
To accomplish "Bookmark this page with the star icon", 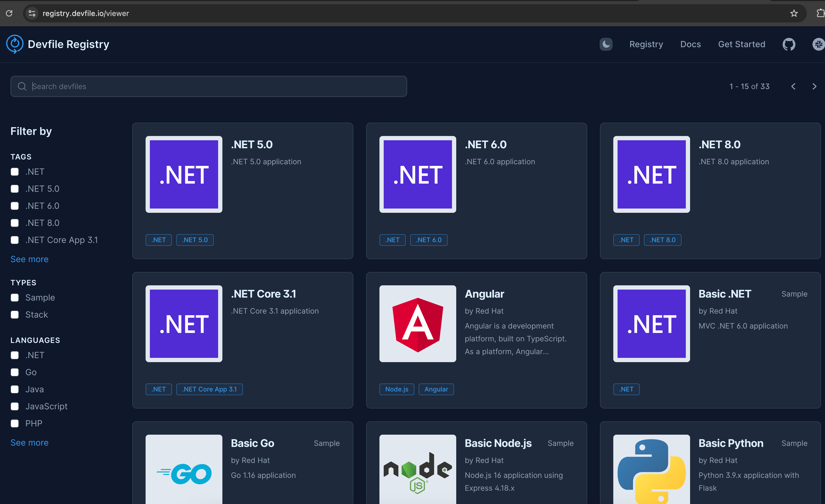I will [x=794, y=13].
